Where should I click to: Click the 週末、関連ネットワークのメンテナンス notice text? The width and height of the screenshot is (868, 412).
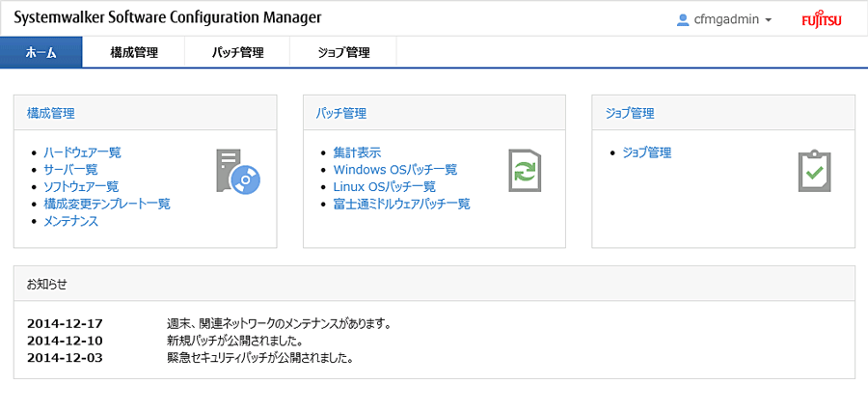279,324
